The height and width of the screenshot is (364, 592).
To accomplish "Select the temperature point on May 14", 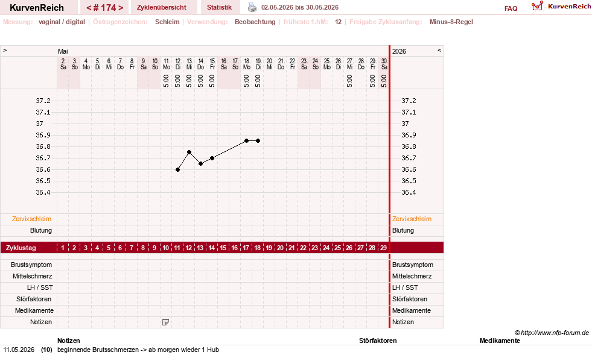I will pos(201,164).
